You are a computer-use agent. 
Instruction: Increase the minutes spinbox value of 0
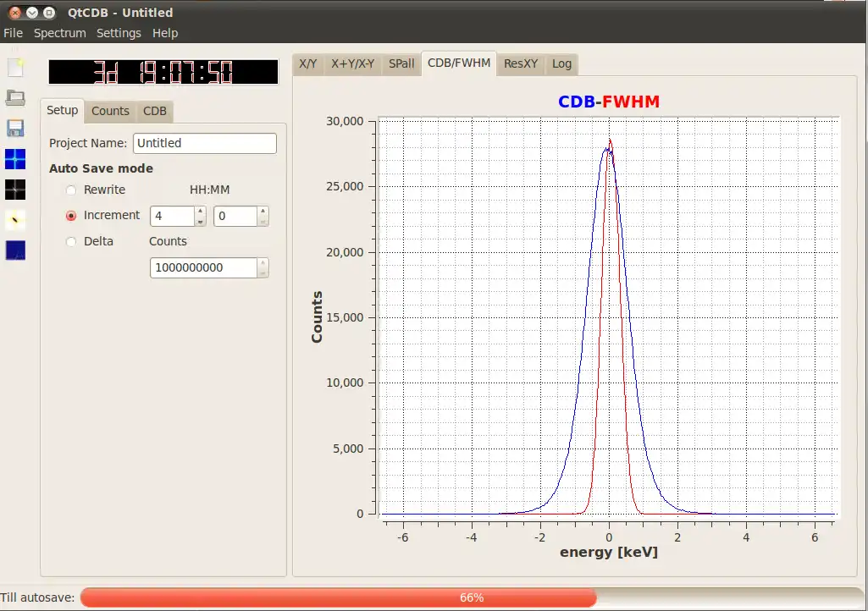point(263,211)
